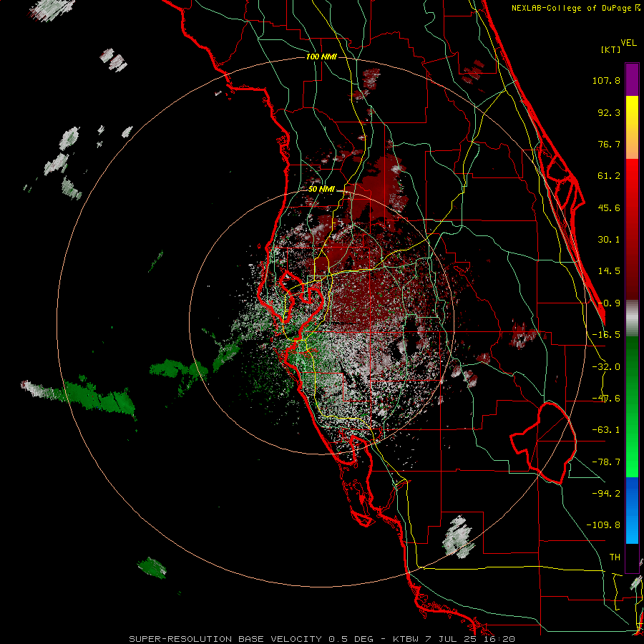The height and width of the screenshot is (644, 644).
Task: Click the [KT] units label
Action: [x=611, y=49]
